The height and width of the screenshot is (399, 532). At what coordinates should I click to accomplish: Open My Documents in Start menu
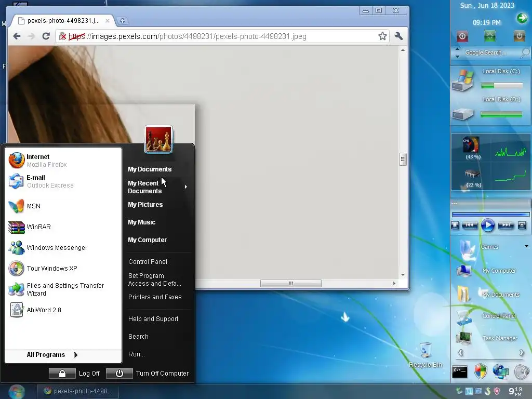(x=150, y=169)
